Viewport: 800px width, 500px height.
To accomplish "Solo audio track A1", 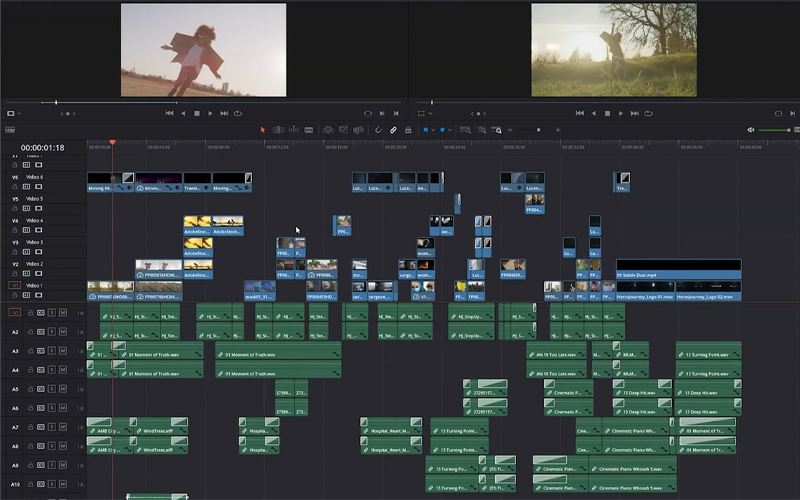I will click(52, 312).
